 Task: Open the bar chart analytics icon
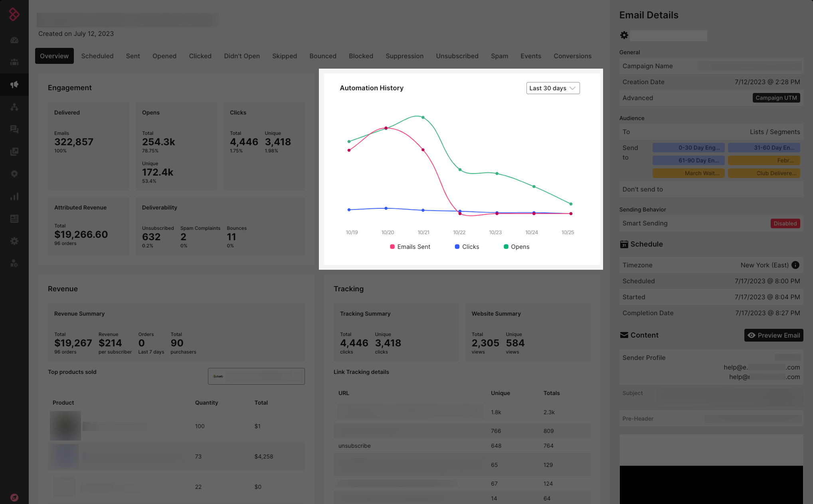[14, 196]
